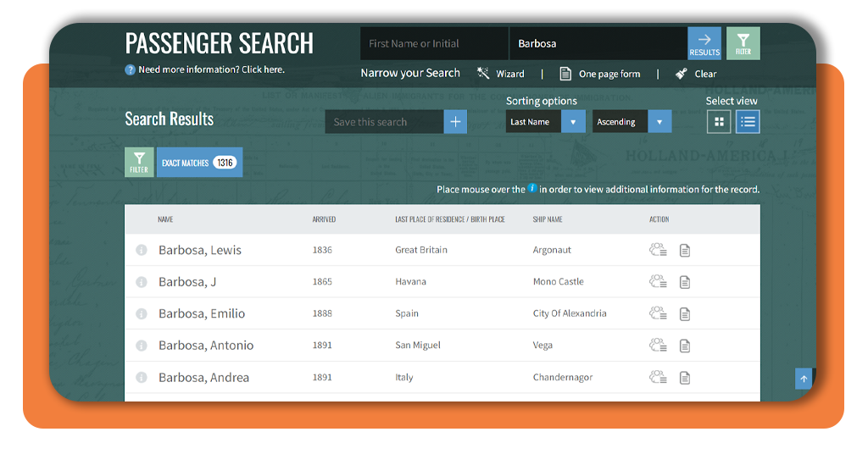This screenshot has height=454, width=868.
Task: Expand the Ascending order dropdown
Action: pyautogui.click(x=632, y=122)
